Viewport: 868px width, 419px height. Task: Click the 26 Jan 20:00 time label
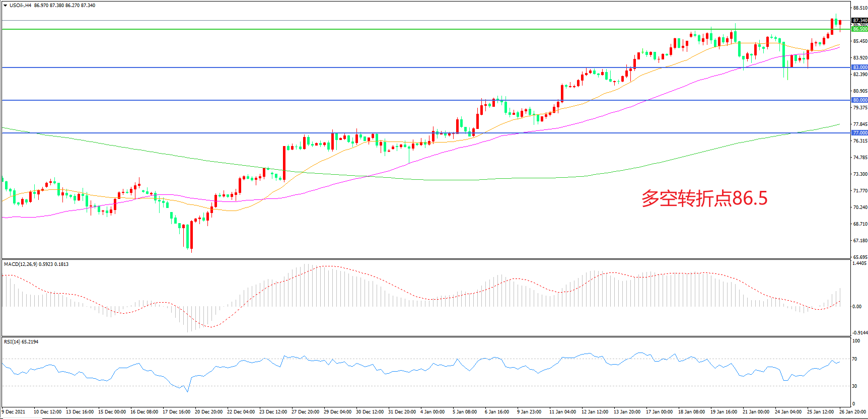[852, 412]
